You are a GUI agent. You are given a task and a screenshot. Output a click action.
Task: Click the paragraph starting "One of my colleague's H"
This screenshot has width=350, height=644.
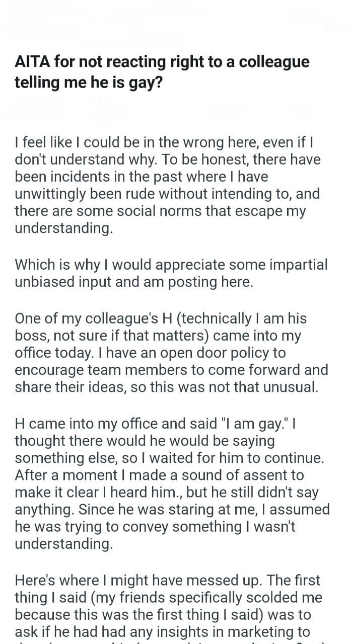coord(171,353)
